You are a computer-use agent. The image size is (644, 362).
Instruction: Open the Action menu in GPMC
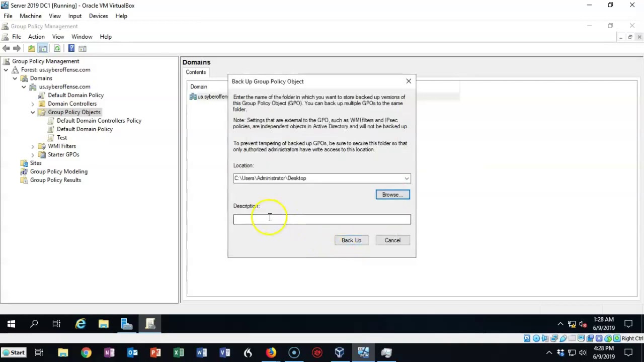click(36, 37)
